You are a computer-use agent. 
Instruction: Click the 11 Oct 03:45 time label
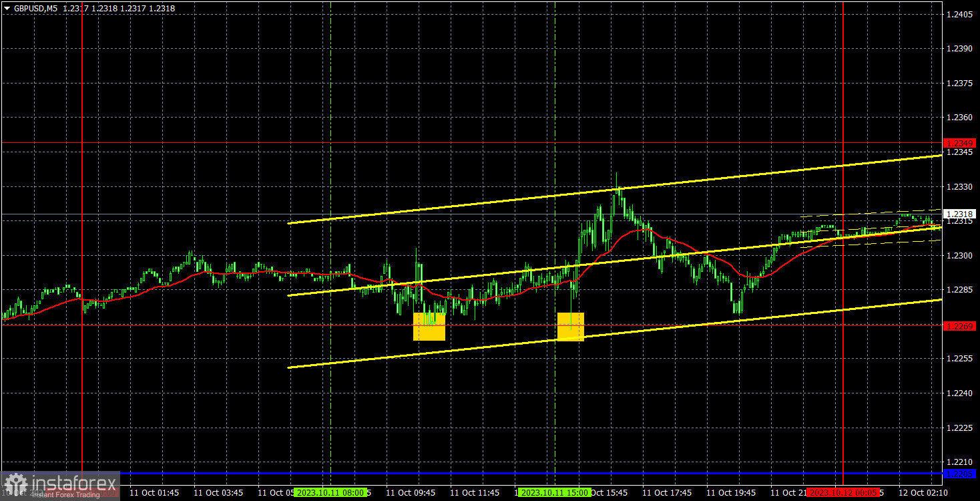[218, 492]
